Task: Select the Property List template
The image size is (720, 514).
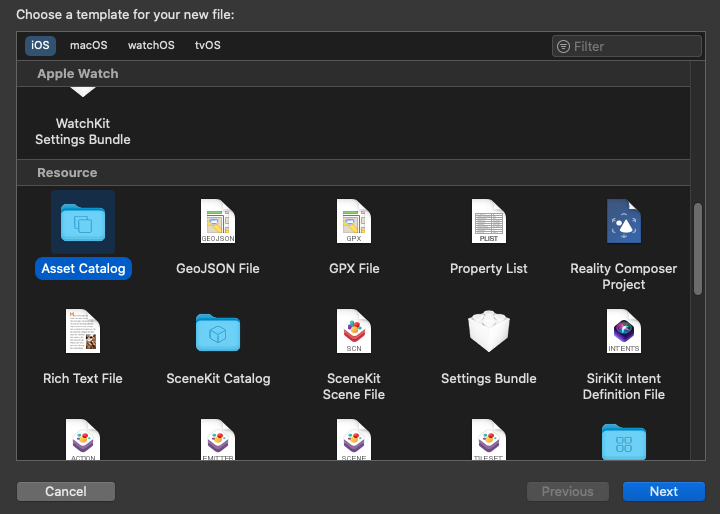Action: point(489,237)
